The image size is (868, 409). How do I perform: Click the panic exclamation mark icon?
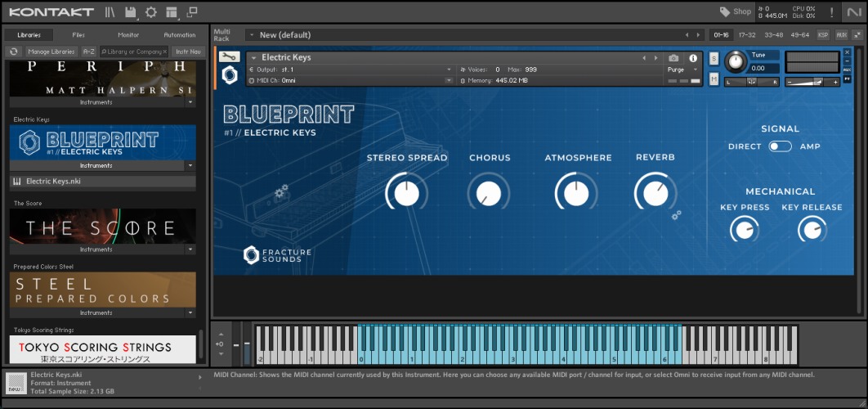point(832,12)
